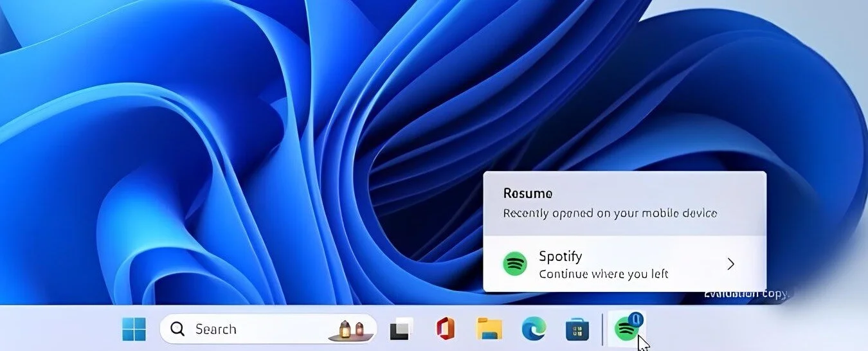This screenshot has width=868, height=351.
Task: Open the Microsoft Store app
Action: click(577, 330)
